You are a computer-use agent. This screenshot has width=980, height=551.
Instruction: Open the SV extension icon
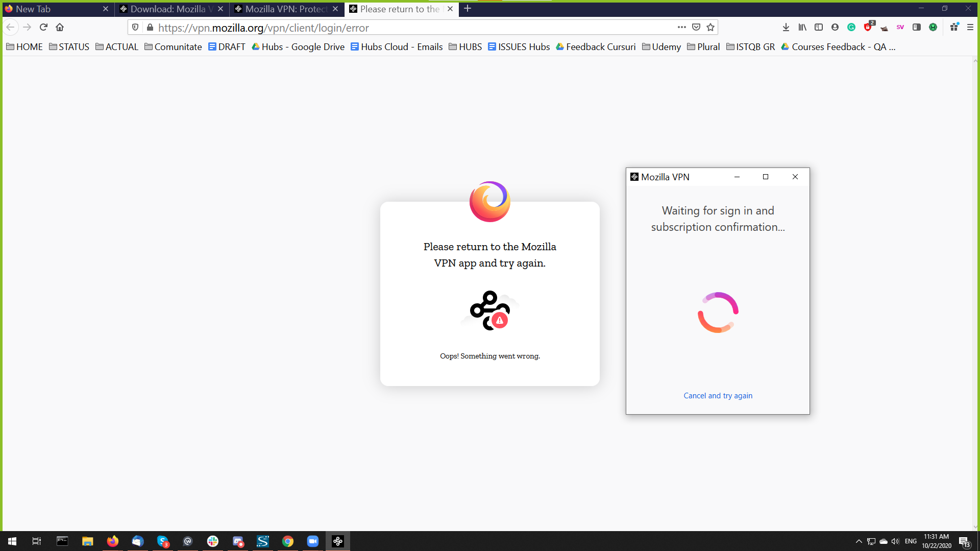coord(900,27)
